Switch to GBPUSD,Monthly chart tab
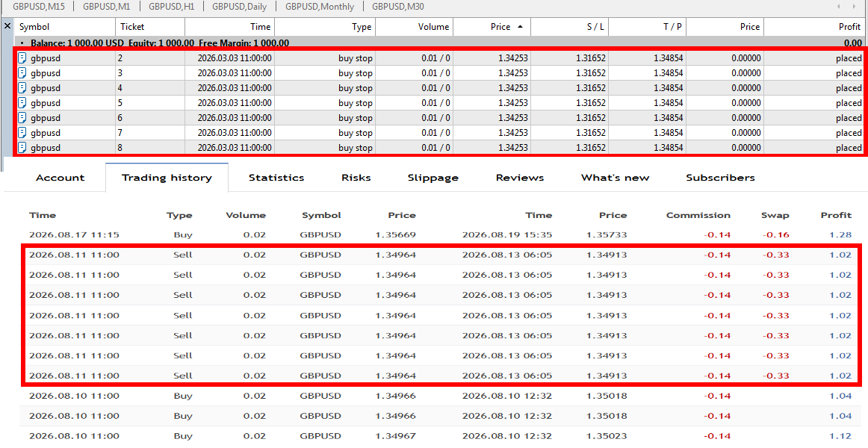The height and width of the screenshot is (448, 868). [320, 7]
